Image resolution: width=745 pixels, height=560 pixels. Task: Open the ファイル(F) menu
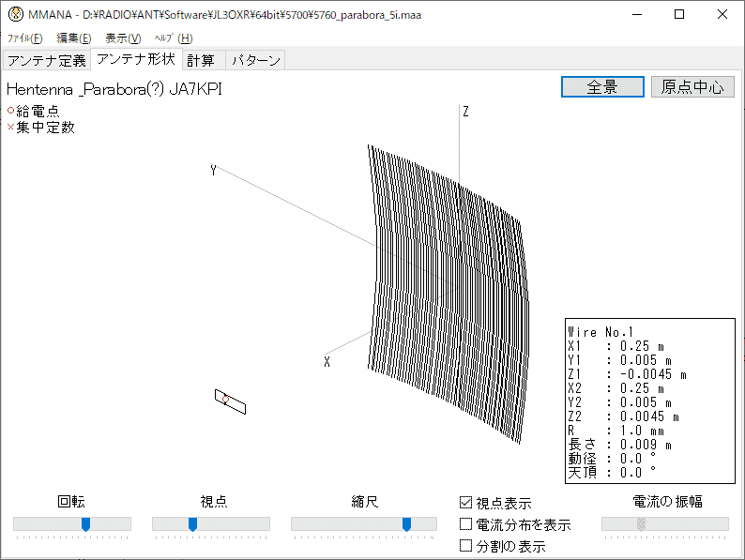coord(25,38)
